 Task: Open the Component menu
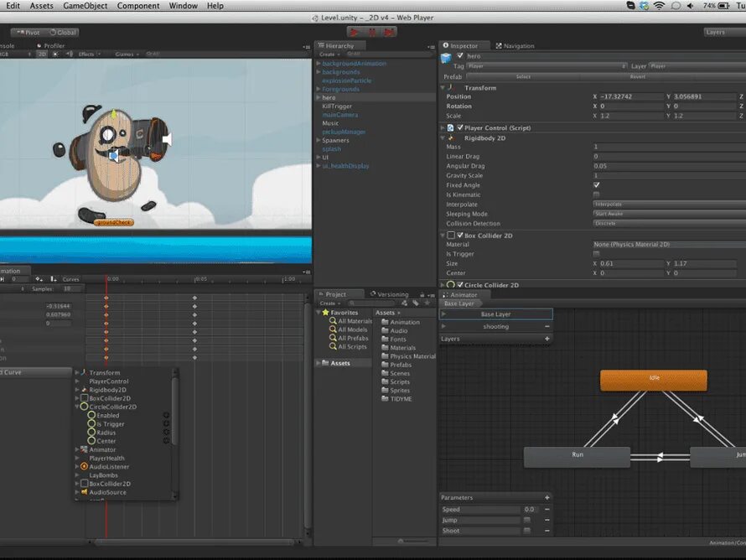click(138, 6)
